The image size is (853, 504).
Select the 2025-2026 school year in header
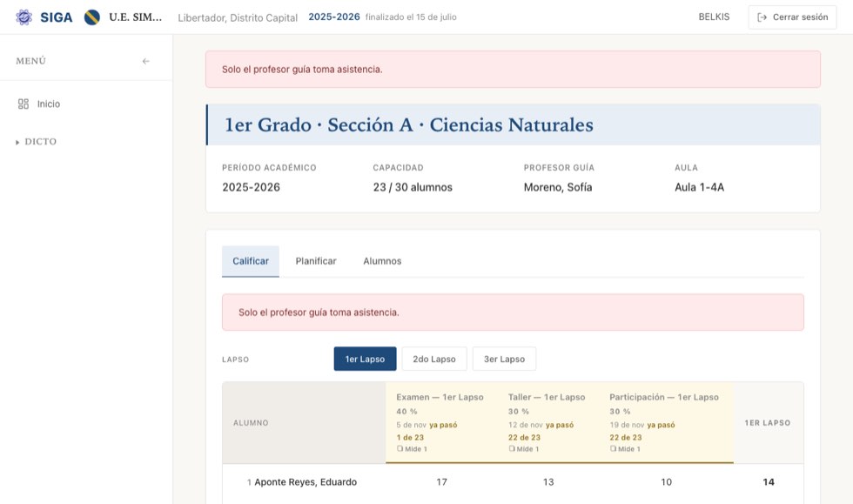click(334, 17)
